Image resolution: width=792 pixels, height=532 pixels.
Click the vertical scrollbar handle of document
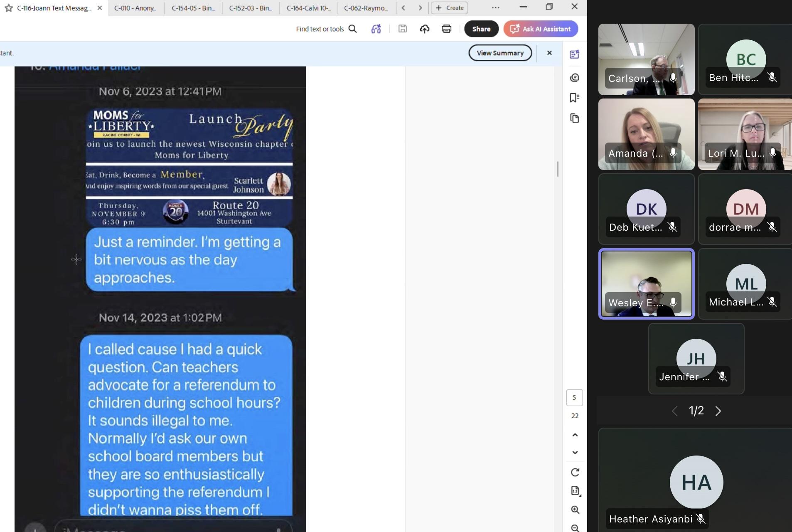(x=558, y=169)
